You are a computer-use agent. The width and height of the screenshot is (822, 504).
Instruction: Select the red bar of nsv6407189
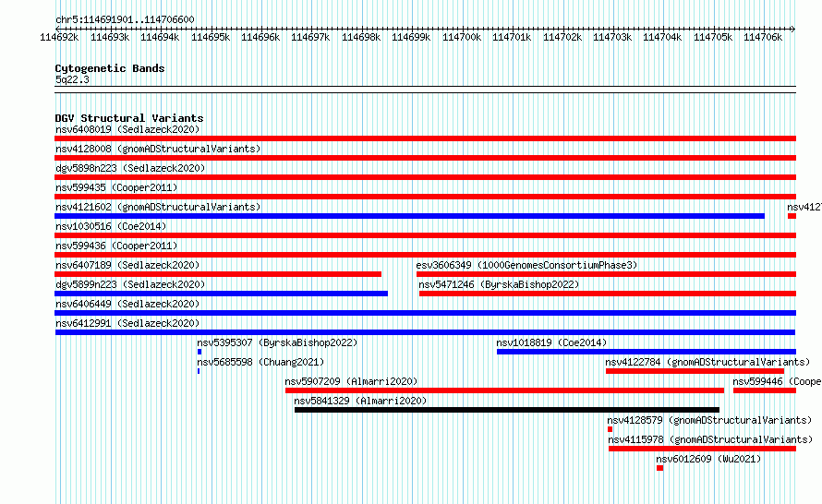coord(218,274)
